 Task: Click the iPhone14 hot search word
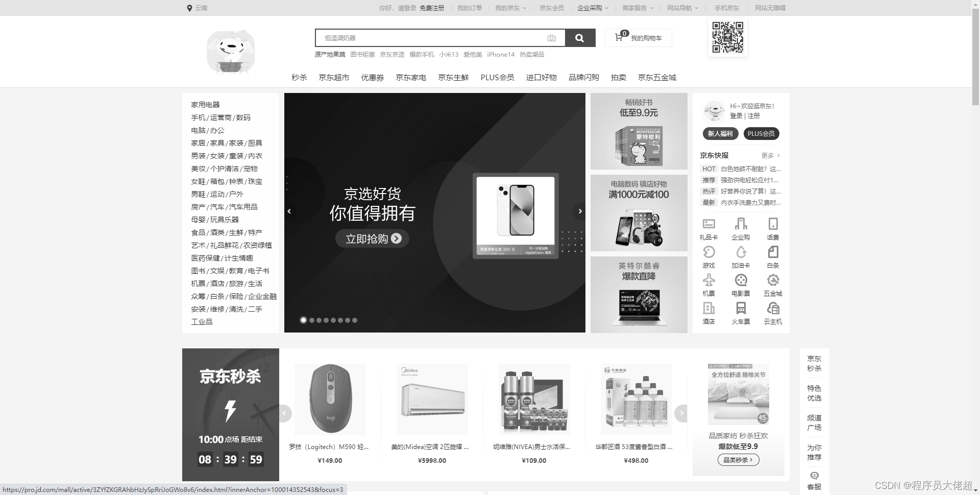501,54
